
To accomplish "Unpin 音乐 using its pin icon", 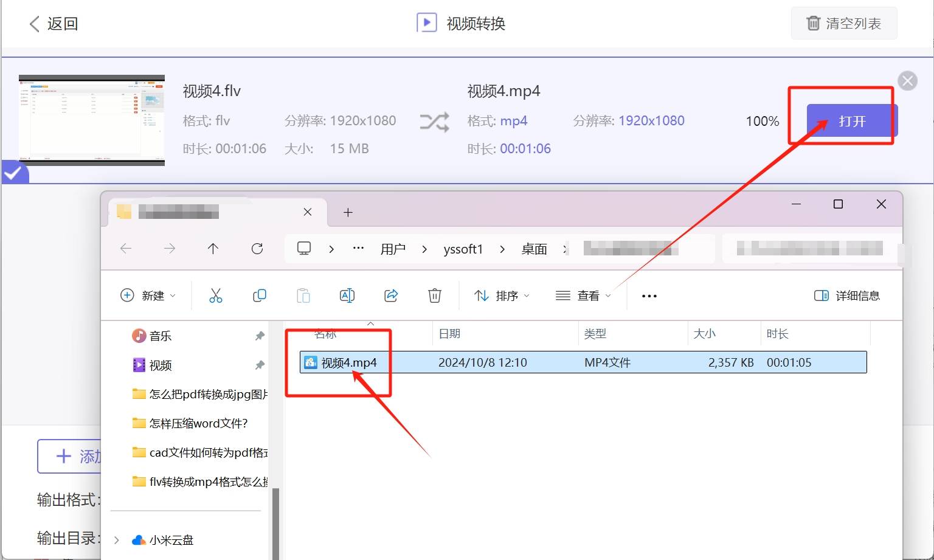I will point(260,336).
